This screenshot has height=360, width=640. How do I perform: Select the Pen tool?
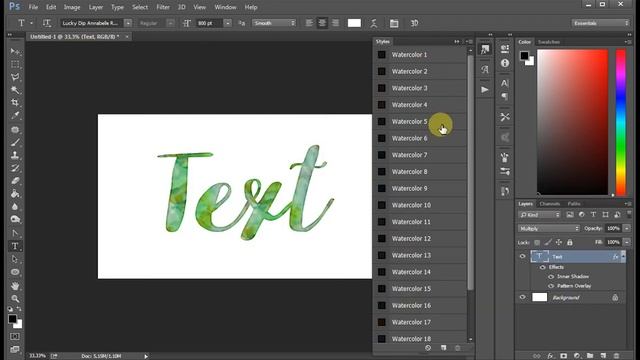coord(15,233)
